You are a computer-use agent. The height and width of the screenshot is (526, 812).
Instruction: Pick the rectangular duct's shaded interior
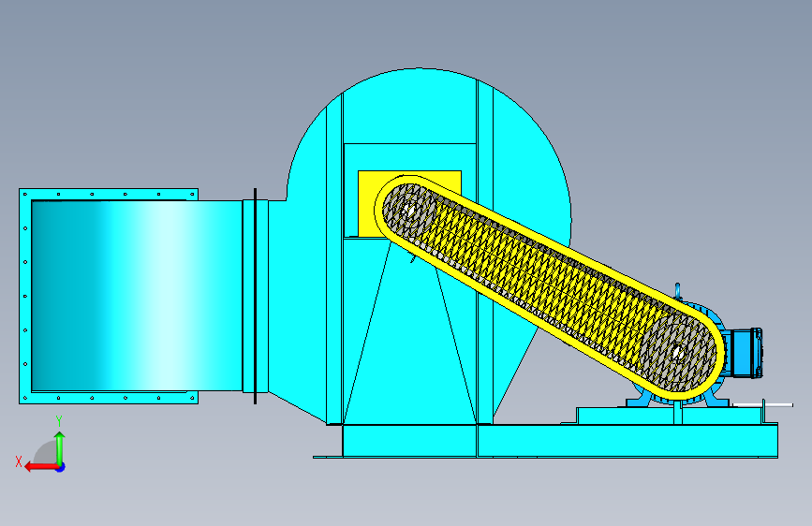pyautogui.click(x=137, y=296)
